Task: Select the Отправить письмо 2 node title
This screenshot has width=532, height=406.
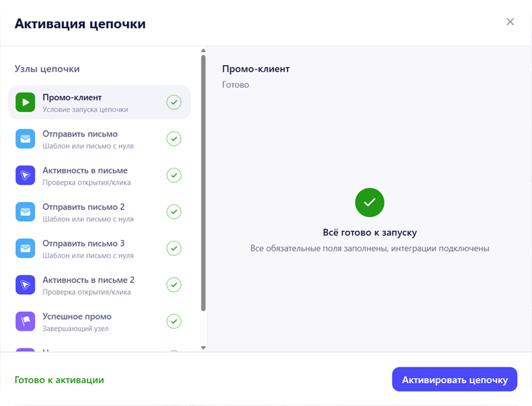Action: 83,207
